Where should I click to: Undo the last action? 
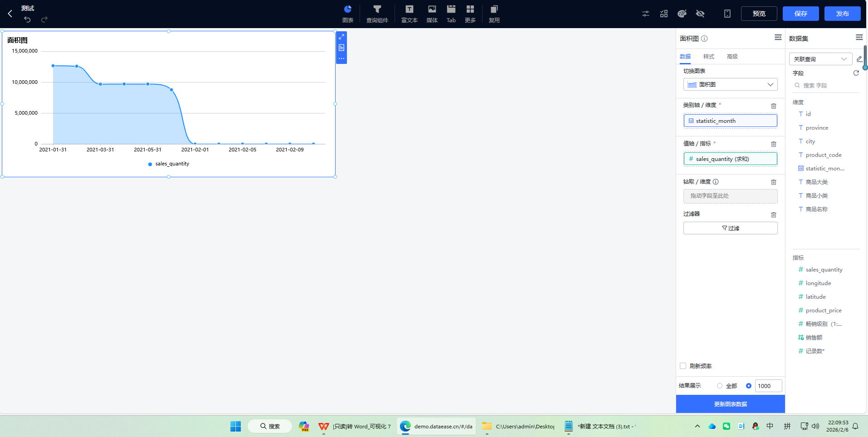click(x=27, y=19)
